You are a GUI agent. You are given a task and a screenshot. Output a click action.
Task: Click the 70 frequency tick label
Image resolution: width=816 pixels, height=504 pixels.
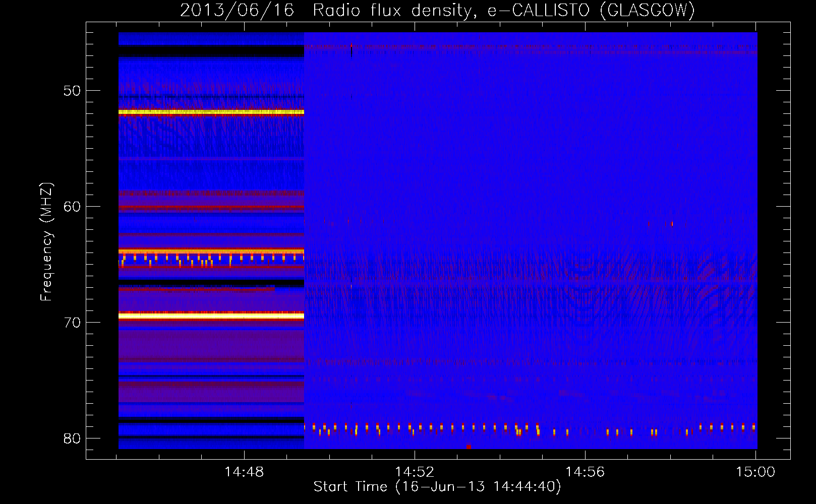coord(72,323)
